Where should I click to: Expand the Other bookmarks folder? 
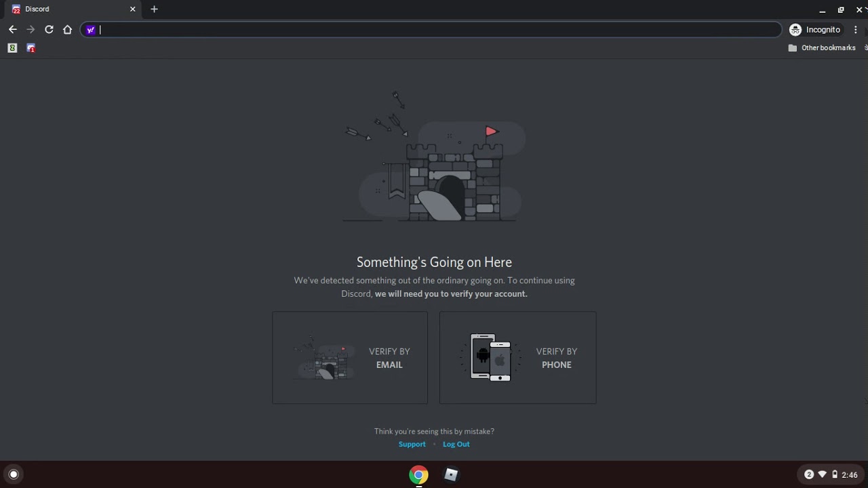[822, 48]
